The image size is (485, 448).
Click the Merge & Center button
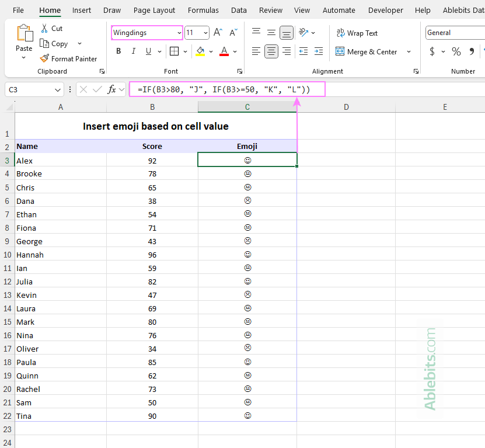pos(366,51)
